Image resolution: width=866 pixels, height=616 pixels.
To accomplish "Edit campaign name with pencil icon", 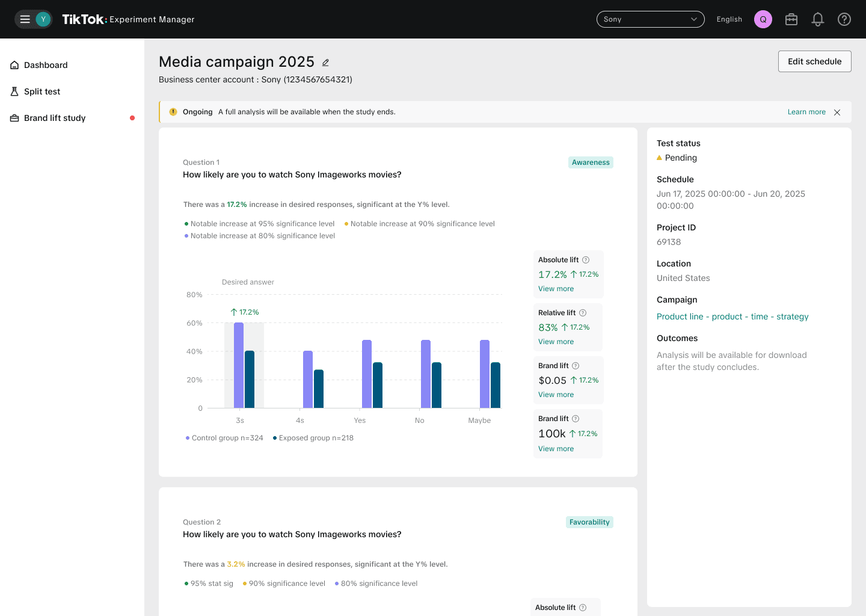I will tap(326, 63).
